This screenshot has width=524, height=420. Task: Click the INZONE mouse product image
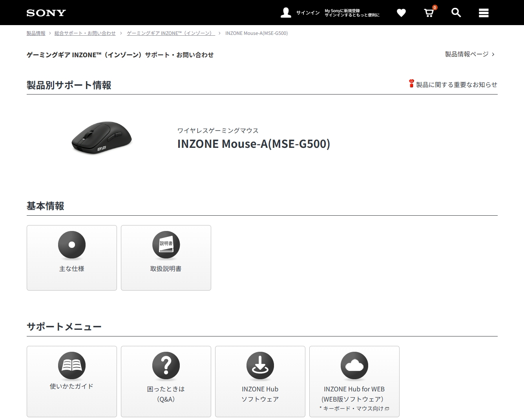[102, 137]
